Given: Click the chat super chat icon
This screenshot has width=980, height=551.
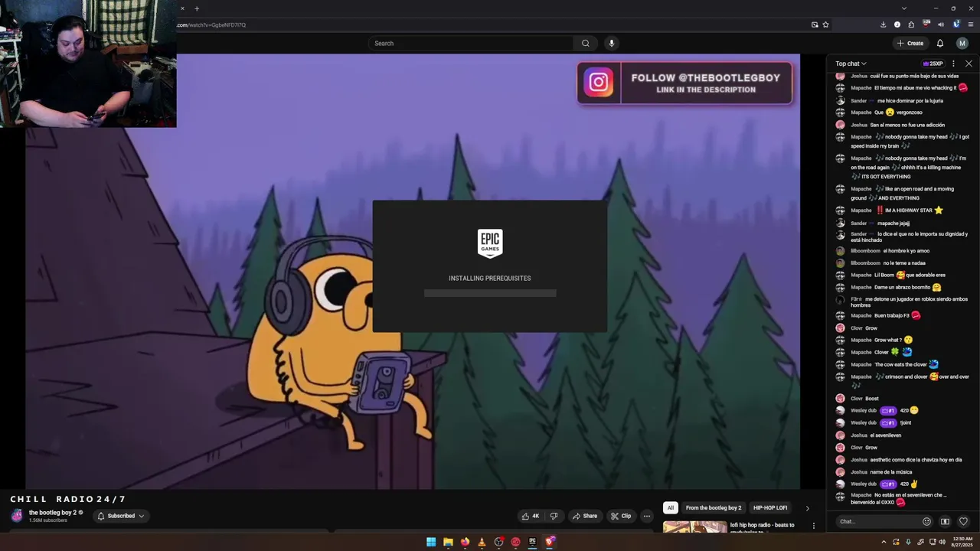Looking at the screenshot, I should tap(945, 522).
